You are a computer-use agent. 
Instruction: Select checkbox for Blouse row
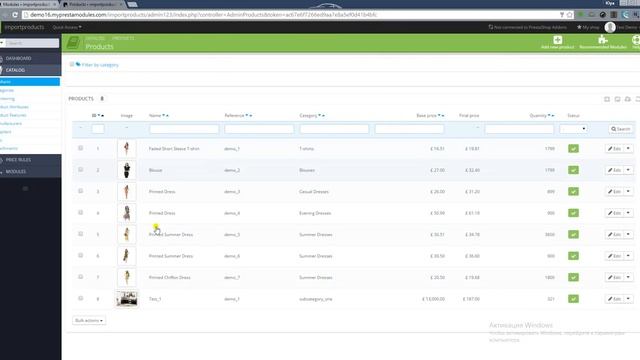80,169
